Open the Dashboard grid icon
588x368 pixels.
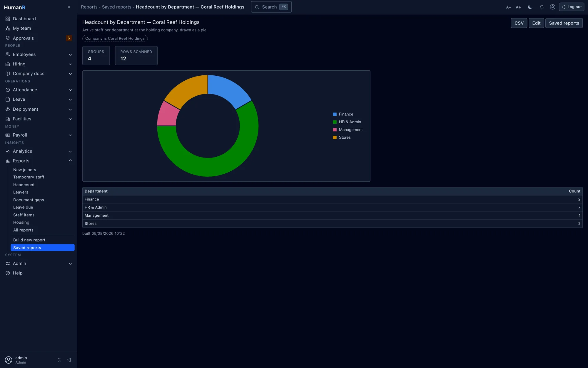[8, 19]
